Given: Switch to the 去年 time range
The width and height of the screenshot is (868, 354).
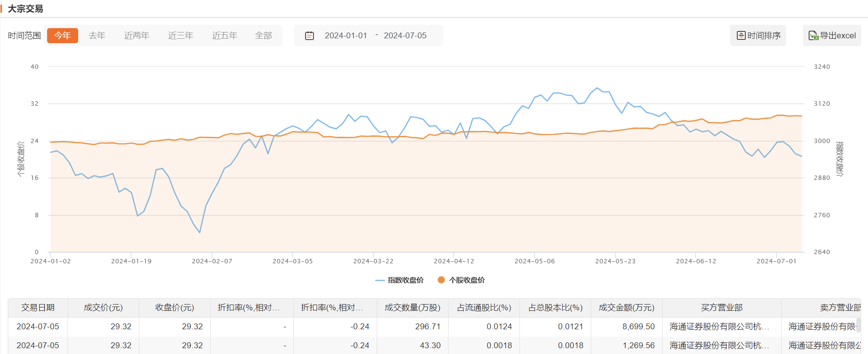Looking at the screenshot, I should pyautogui.click(x=97, y=35).
